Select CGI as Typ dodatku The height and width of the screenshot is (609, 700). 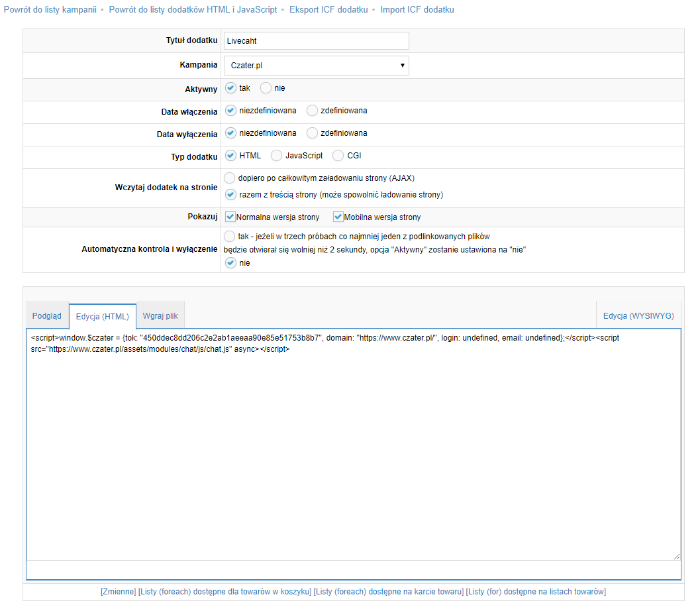tap(338, 156)
